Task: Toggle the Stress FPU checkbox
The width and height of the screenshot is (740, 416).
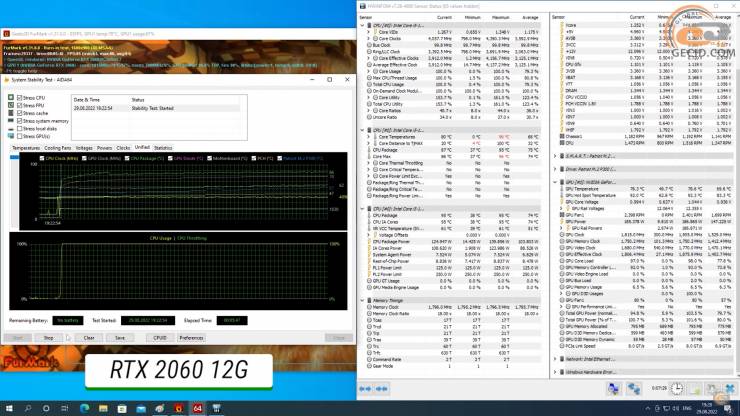Action: point(19,105)
